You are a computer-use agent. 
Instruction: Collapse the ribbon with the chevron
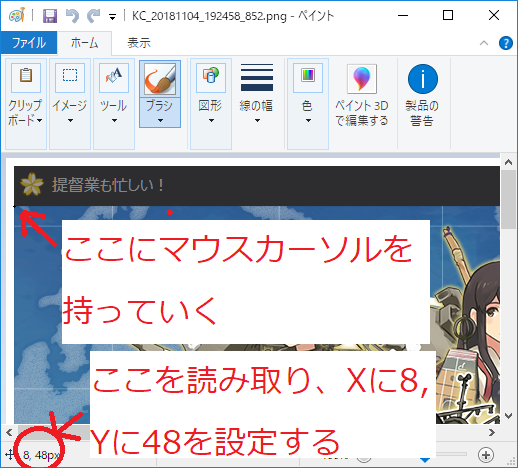[x=484, y=43]
